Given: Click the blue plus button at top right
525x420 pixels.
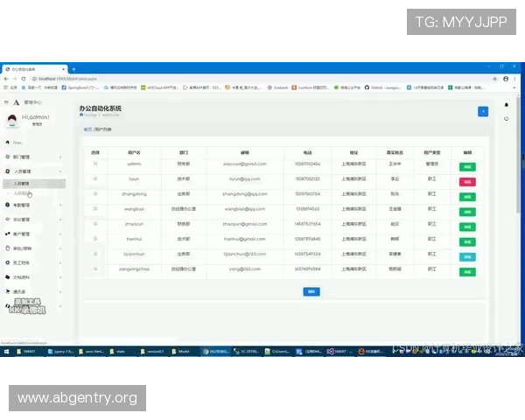Looking at the screenshot, I should [482, 111].
